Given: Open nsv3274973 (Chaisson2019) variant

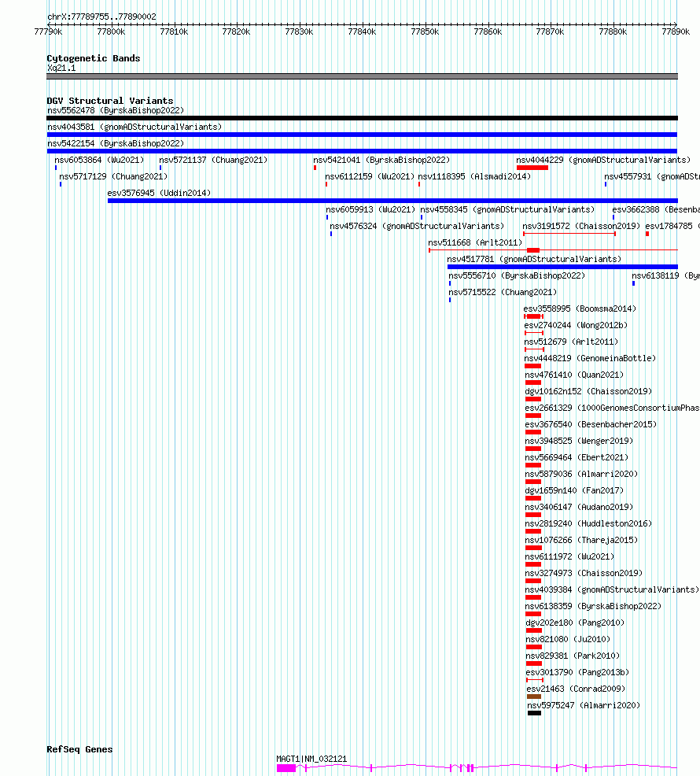Looking at the screenshot, I should pyautogui.click(x=584, y=573).
